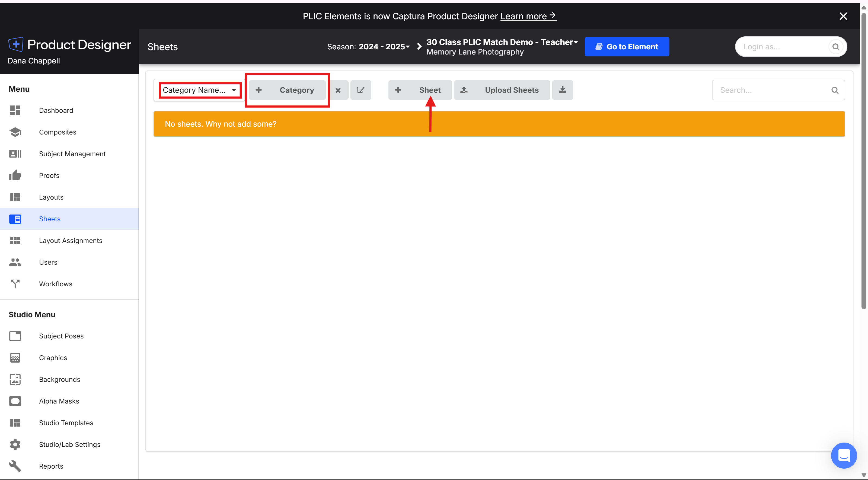Click the Go to Element button
The image size is (868, 480).
[x=627, y=47]
